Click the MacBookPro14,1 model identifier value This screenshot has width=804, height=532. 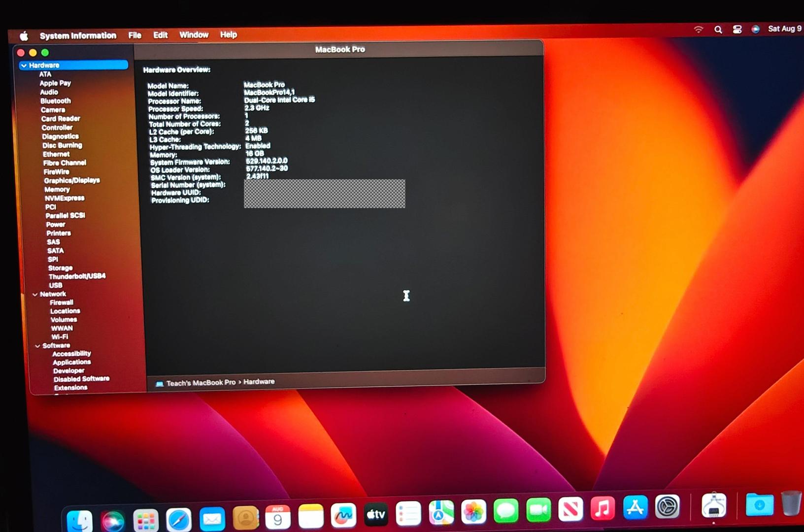coord(269,92)
